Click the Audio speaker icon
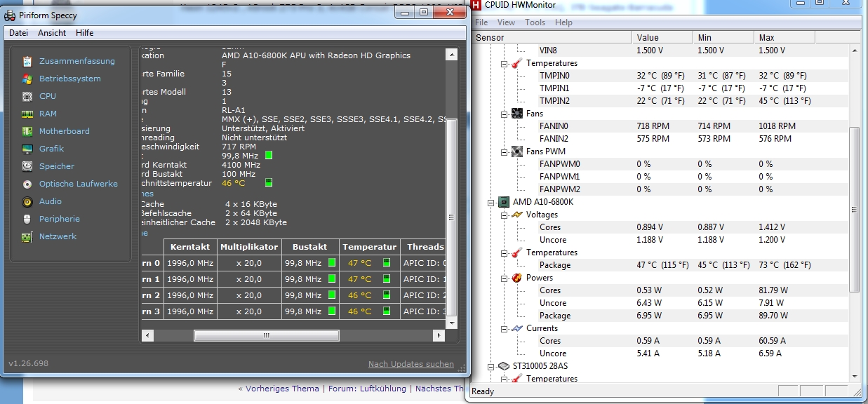The width and height of the screenshot is (868, 404). [x=27, y=201]
